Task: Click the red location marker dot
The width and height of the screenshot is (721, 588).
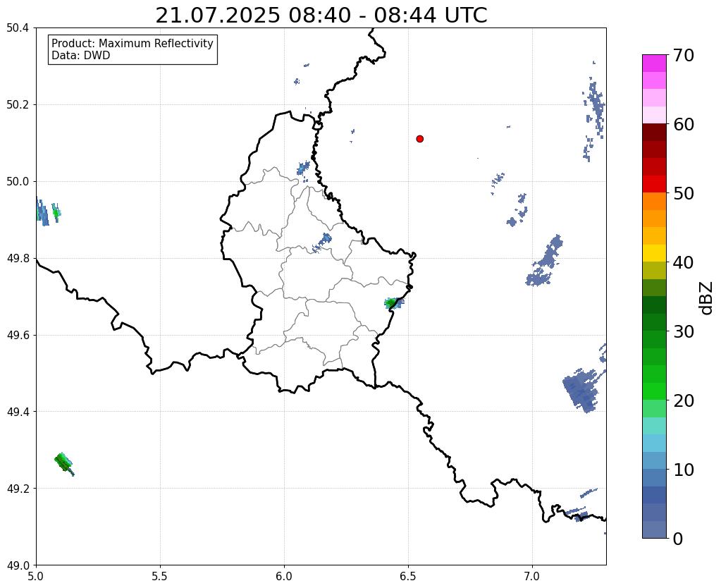Action: tap(419, 138)
